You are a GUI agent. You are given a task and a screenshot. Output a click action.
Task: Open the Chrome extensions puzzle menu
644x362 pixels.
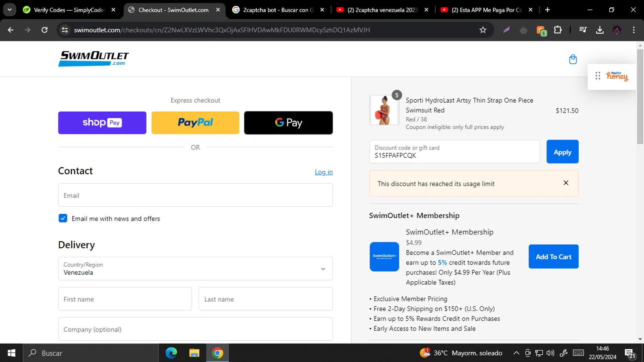(x=558, y=30)
